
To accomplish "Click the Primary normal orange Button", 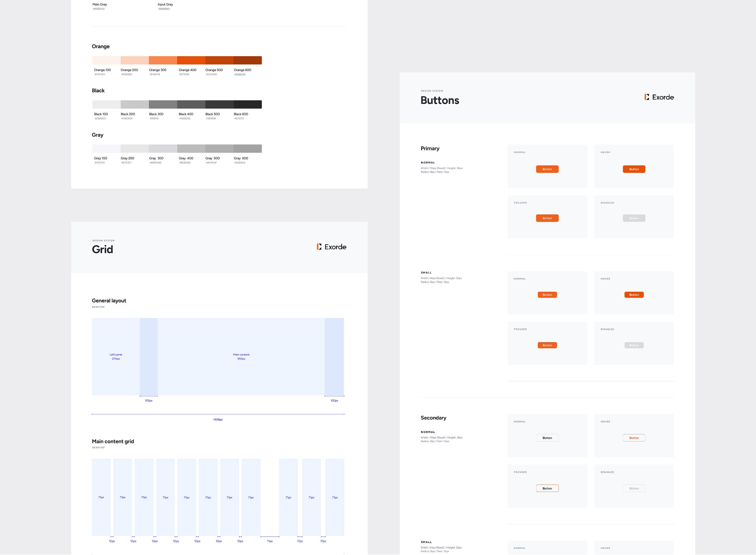I will click(547, 169).
